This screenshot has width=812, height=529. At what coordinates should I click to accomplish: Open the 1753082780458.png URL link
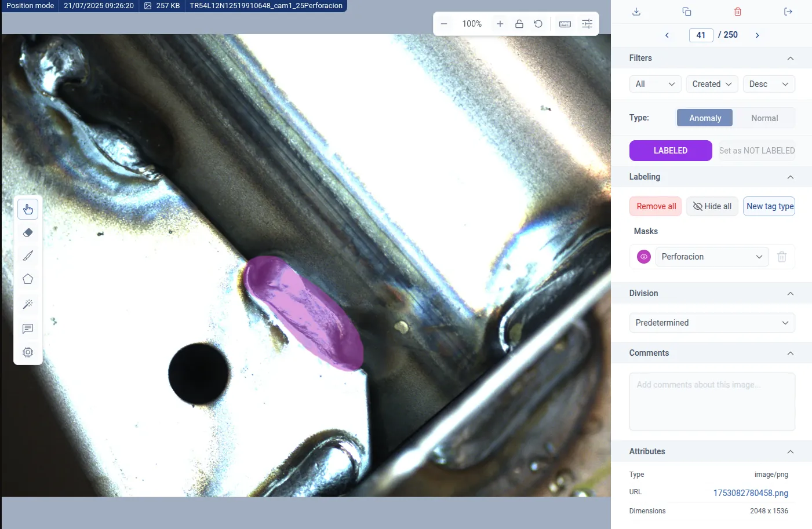pyautogui.click(x=751, y=493)
